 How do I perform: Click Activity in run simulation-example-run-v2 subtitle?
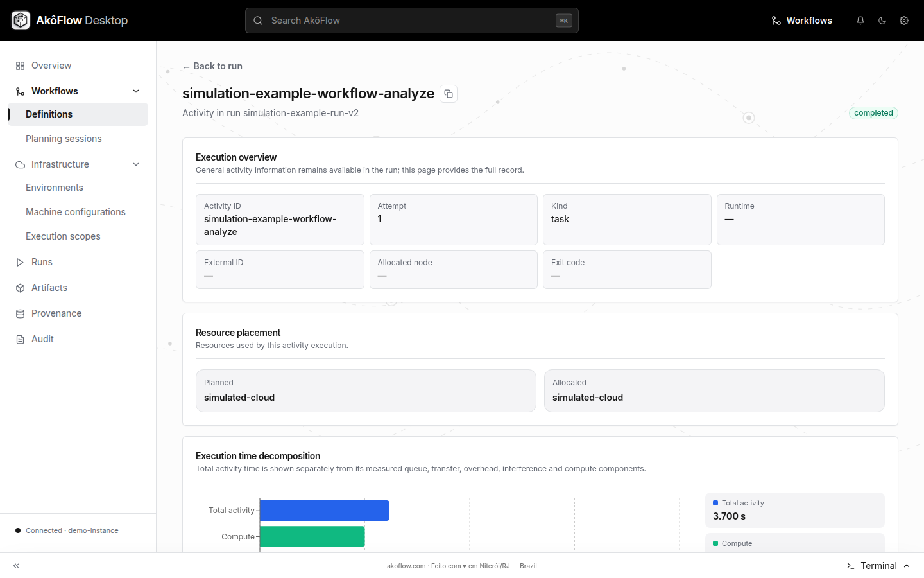[x=270, y=113]
